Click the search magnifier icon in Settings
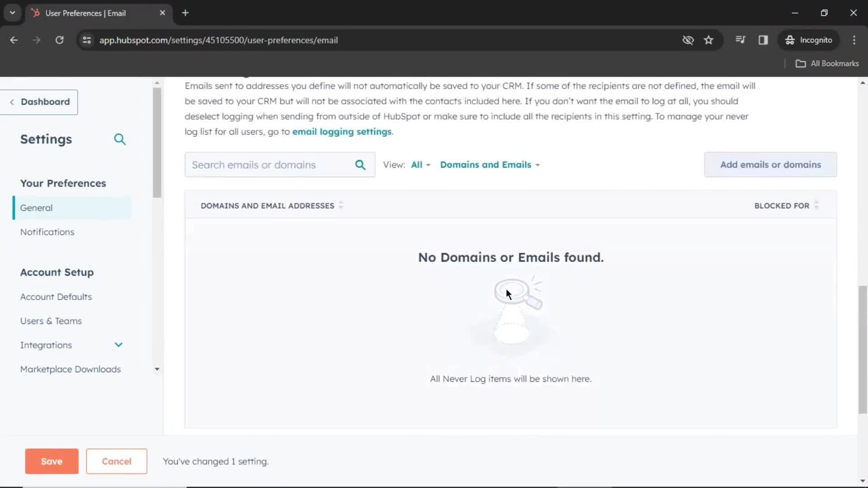868x488 pixels. click(118, 139)
